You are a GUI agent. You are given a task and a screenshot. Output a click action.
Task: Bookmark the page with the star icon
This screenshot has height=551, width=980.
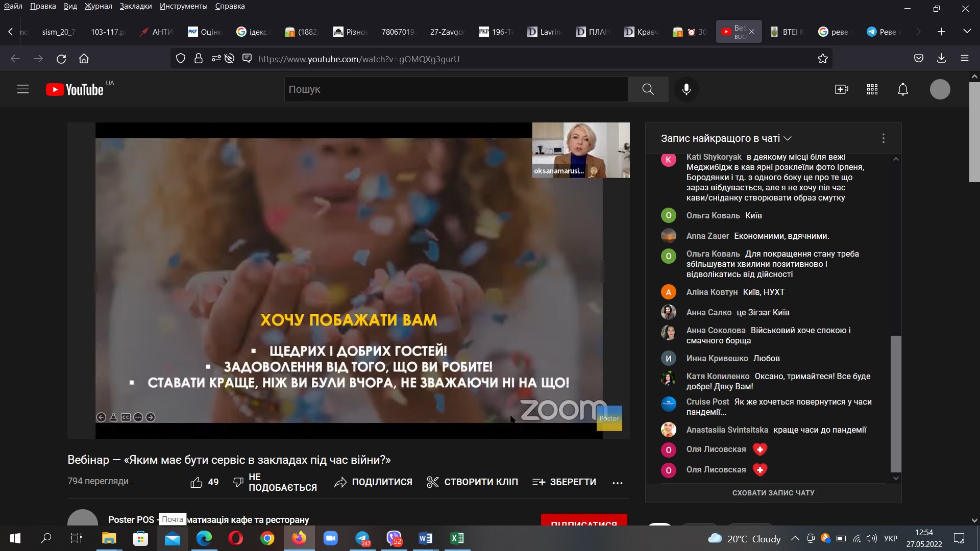pyautogui.click(x=822, y=59)
